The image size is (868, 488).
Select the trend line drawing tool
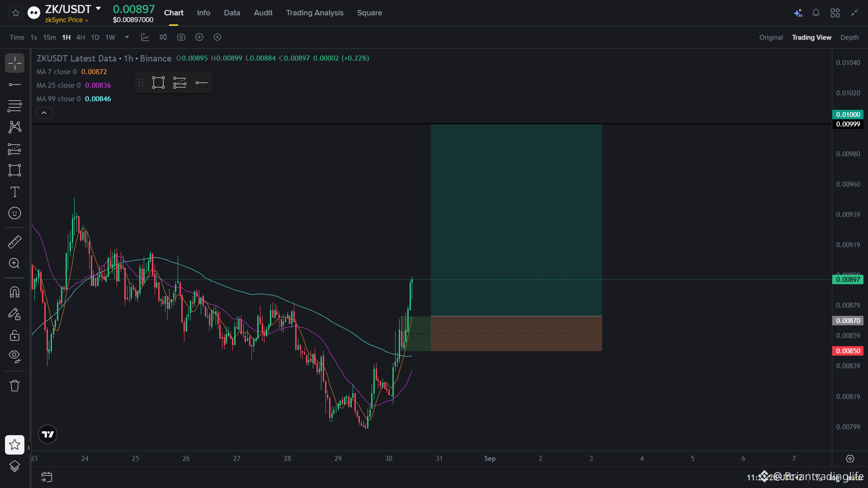14,84
